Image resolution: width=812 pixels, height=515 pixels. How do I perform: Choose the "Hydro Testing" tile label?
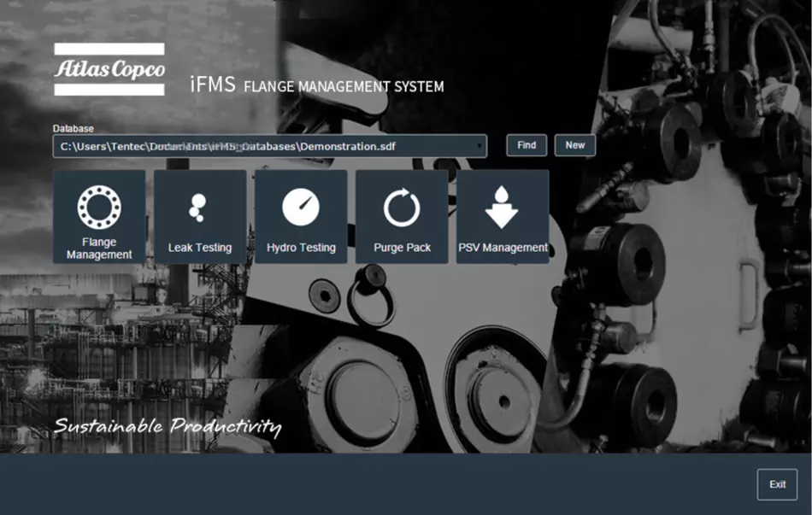coord(301,248)
